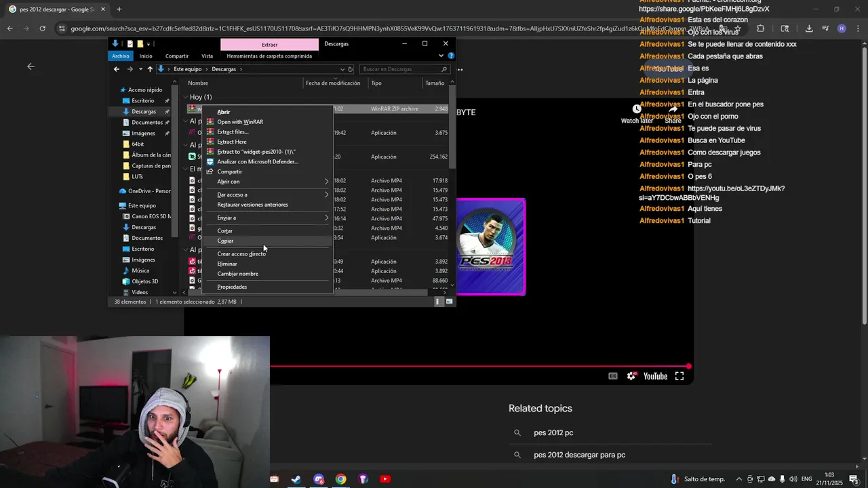Click the Explorer back arrow
868x488 pixels.
click(x=117, y=69)
